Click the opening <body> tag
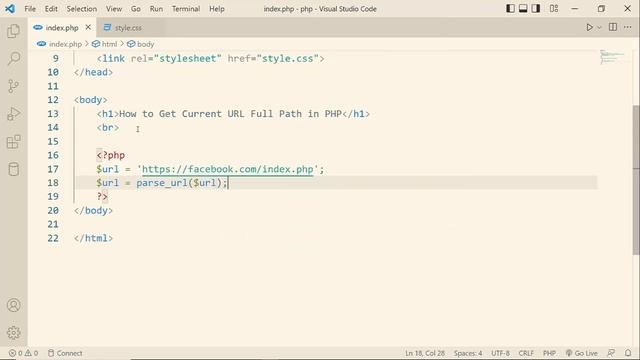The height and width of the screenshot is (360, 640). point(91,100)
